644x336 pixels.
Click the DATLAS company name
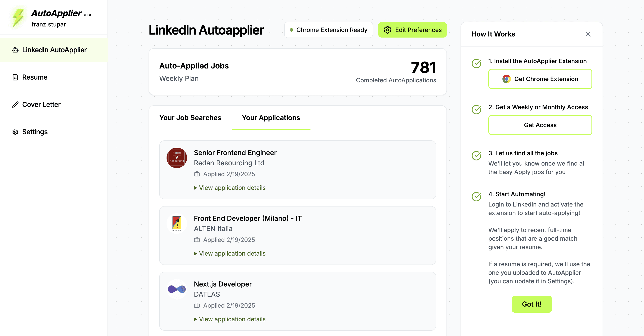pyautogui.click(x=207, y=294)
